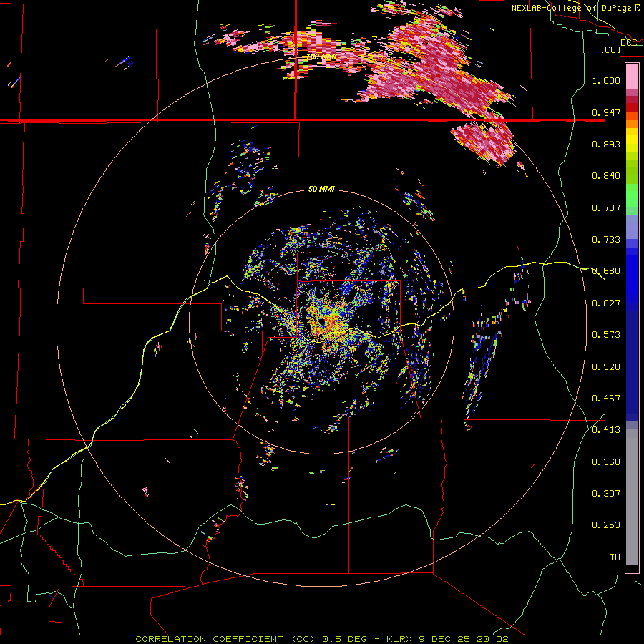Click the 0.787 scale label
Image resolution: width=644 pixels, height=644 pixels.
pos(606,208)
